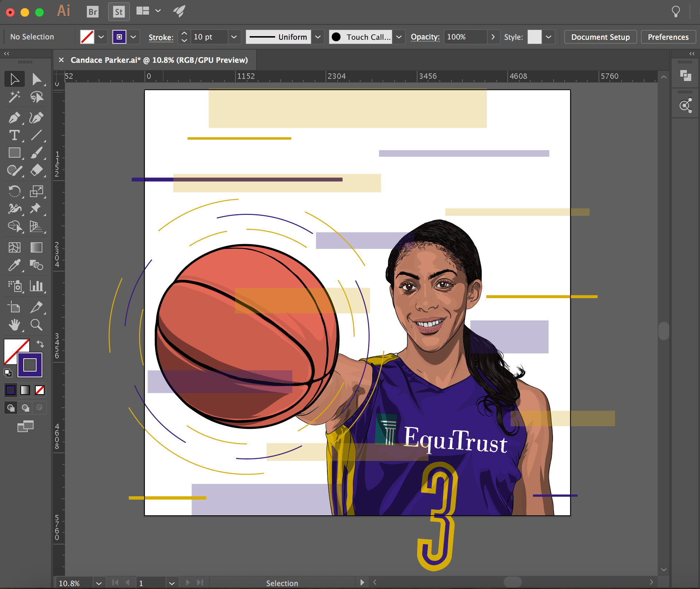Open Touch Calligraphic brush dropdown
The width and height of the screenshot is (700, 589).
(399, 37)
